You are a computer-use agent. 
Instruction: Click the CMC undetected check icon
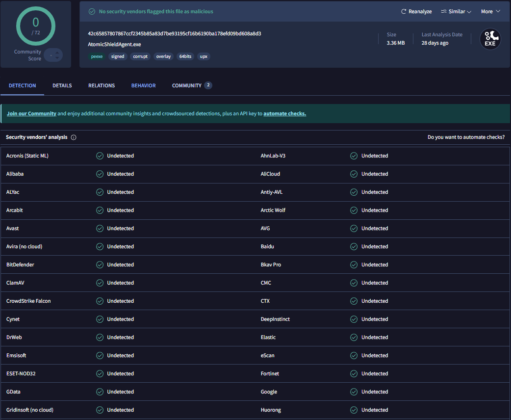pyautogui.click(x=354, y=283)
